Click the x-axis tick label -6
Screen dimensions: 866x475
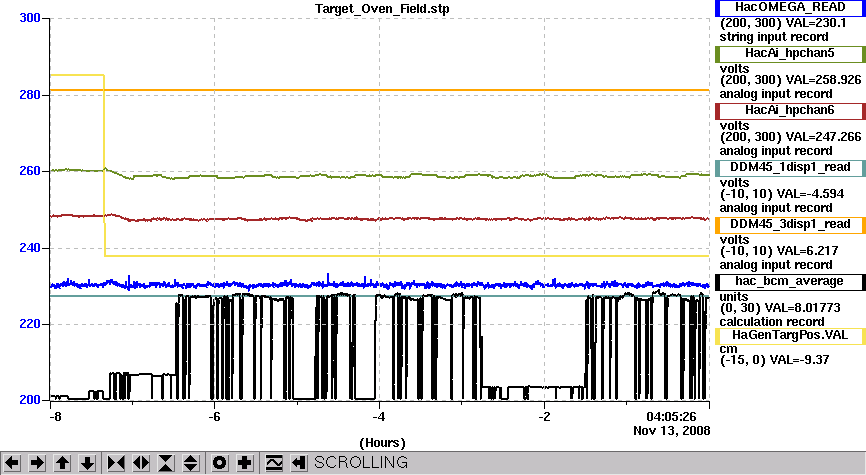pyautogui.click(x=214, y=416)
